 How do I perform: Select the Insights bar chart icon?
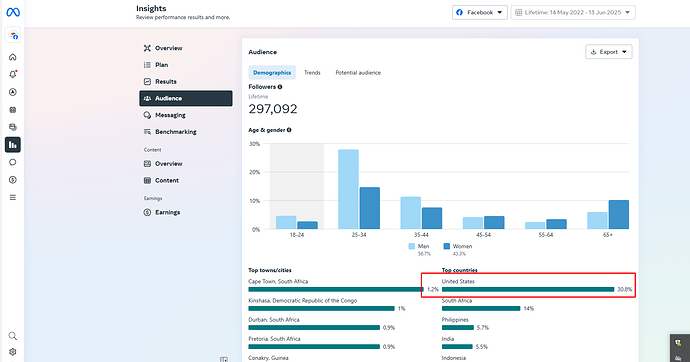click(13, 145)
